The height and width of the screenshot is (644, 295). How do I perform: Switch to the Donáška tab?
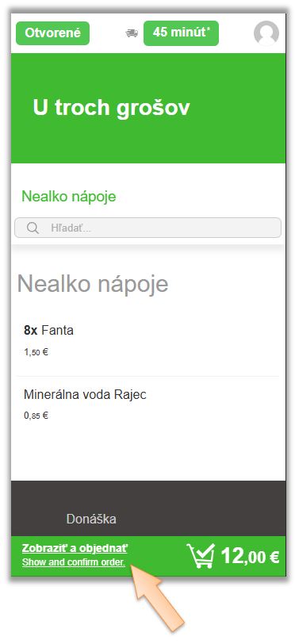click(x=91, y=519)
